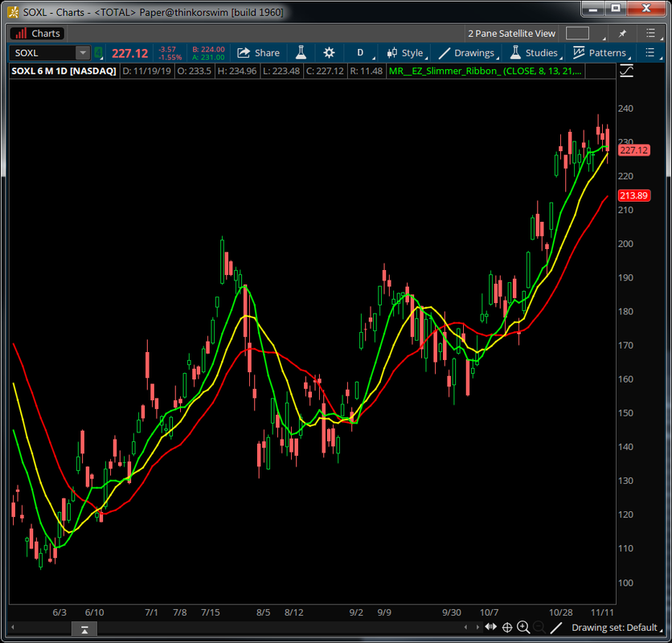Image resolution: width=672 pixels, height=643 pixels.
Task: Click the A: 231.00 ask value
Action: pyautogui.click(x=208, y=57)
